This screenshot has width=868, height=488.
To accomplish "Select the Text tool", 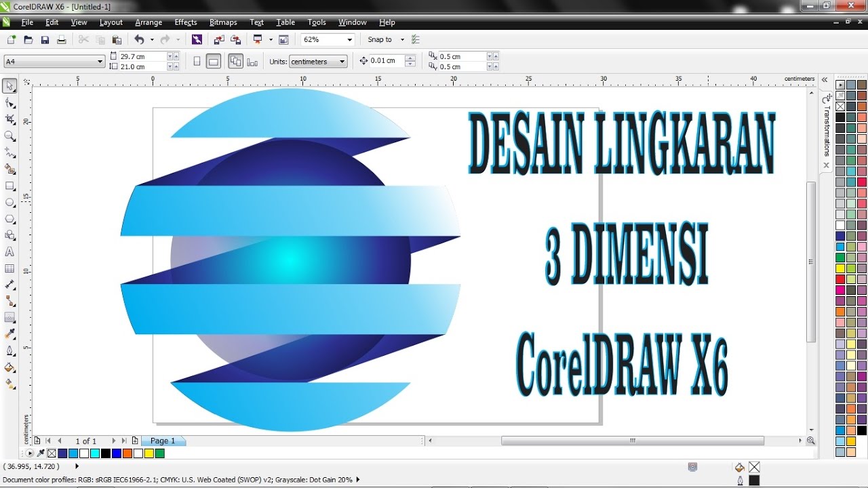I will (x=9, y=251).
